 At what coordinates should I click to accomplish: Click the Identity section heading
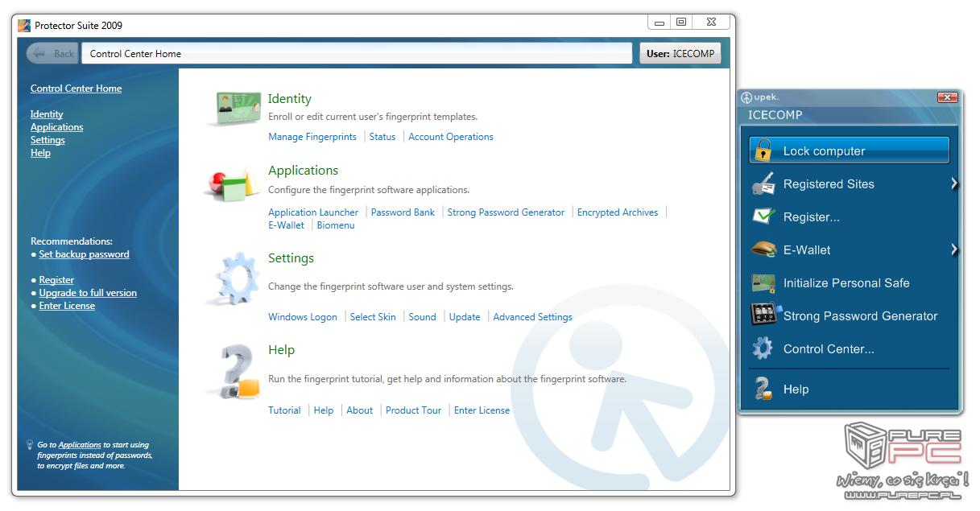[290, 99]
